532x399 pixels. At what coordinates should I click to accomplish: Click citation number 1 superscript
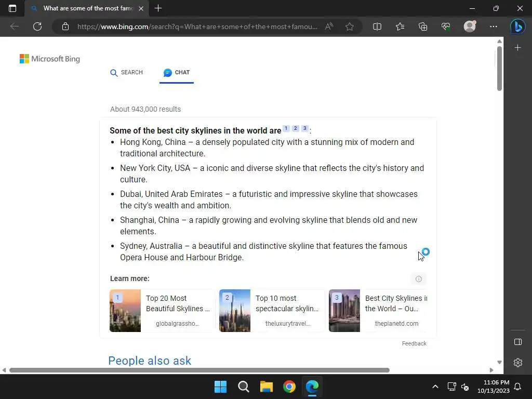coord(286,128)
